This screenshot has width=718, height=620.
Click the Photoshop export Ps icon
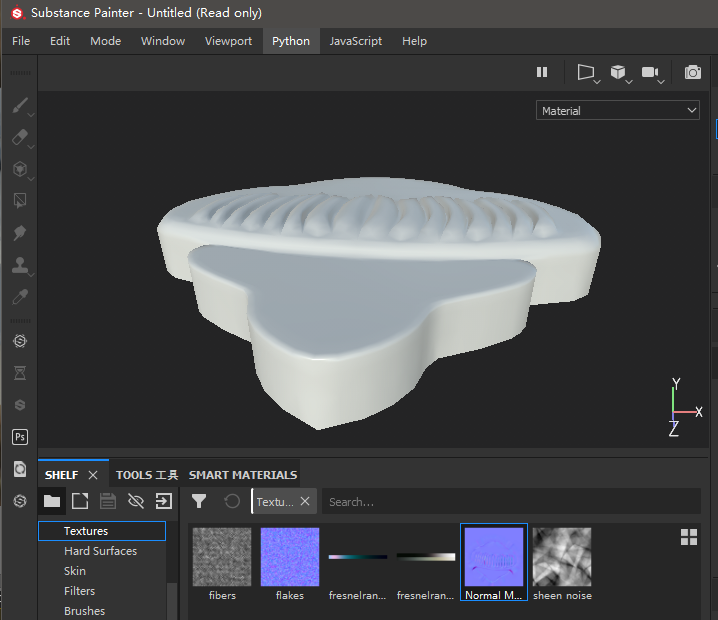[20, 437]
